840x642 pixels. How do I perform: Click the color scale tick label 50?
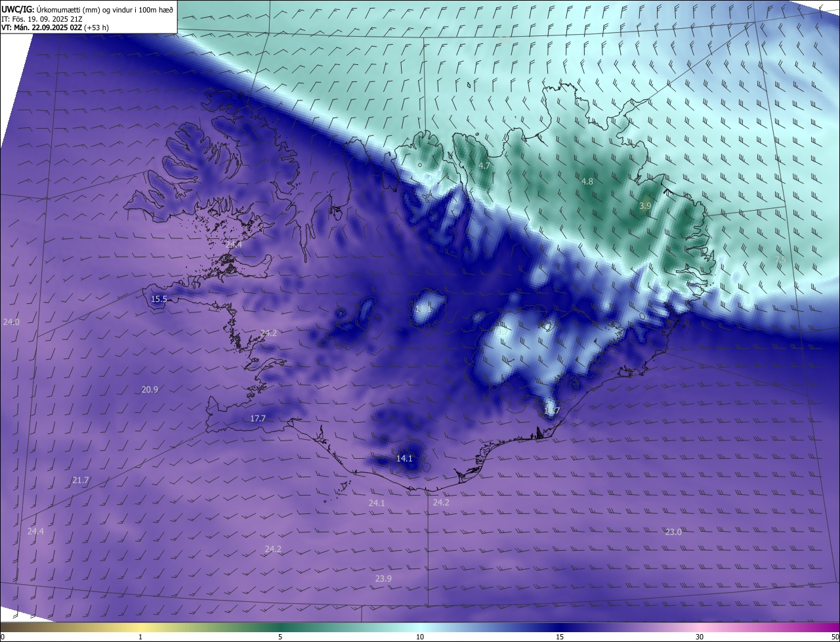pos(834,637)
